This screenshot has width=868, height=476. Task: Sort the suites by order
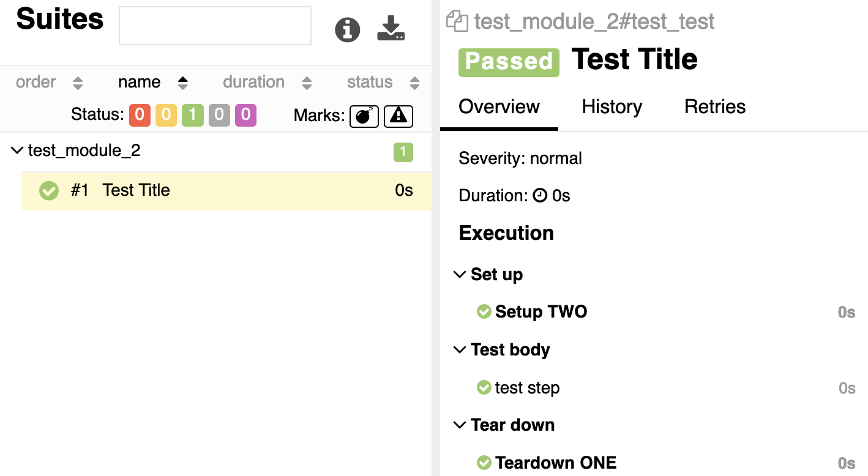click(x=50, y=82)
